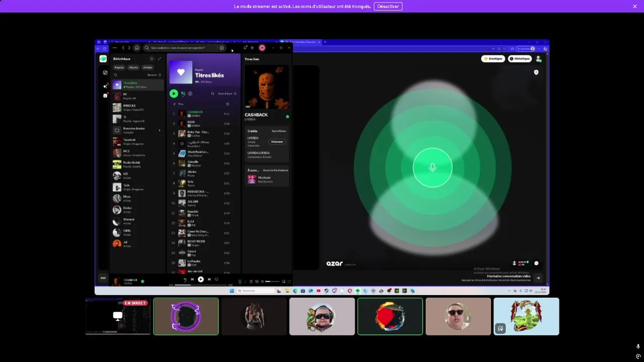Toggle the Now Playing view panel
The image size is (644, 362).
click(240, 282)
